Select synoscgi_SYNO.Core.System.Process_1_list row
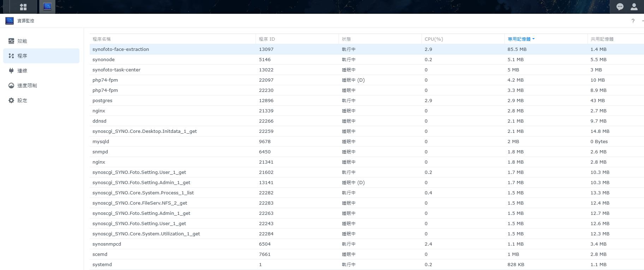Image resolution: width=644 pixels, height=270 pixels. [367, 193]
